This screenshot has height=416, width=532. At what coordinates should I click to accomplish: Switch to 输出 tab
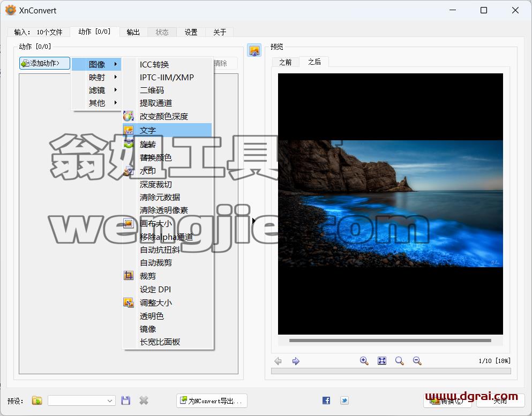tap(133, 32)
